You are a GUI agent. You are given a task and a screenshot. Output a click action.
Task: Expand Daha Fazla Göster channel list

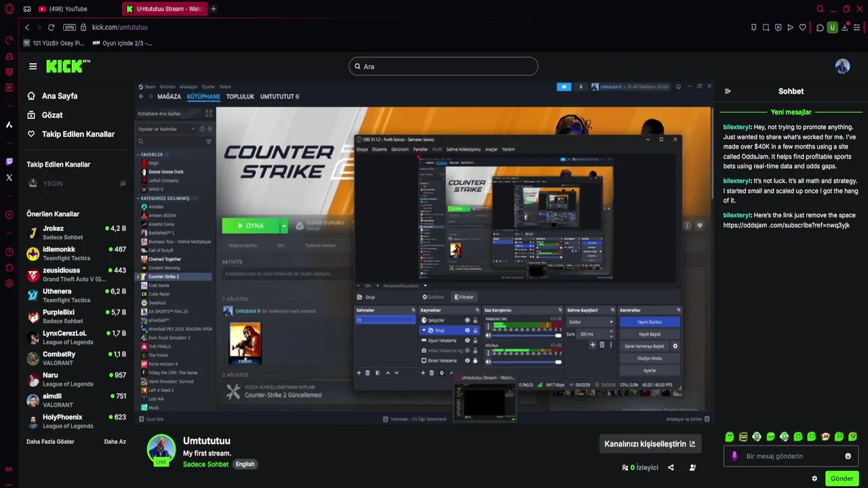(x=50, y=441)
